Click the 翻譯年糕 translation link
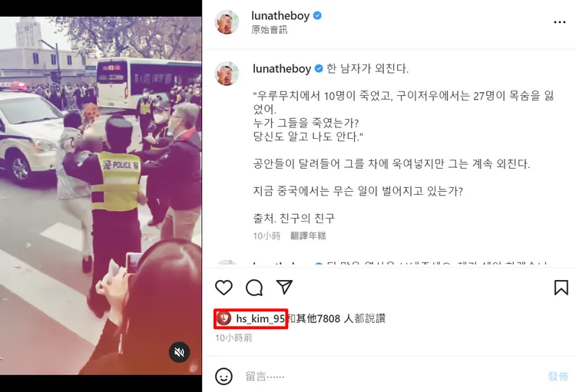 (x=308, y=236)
